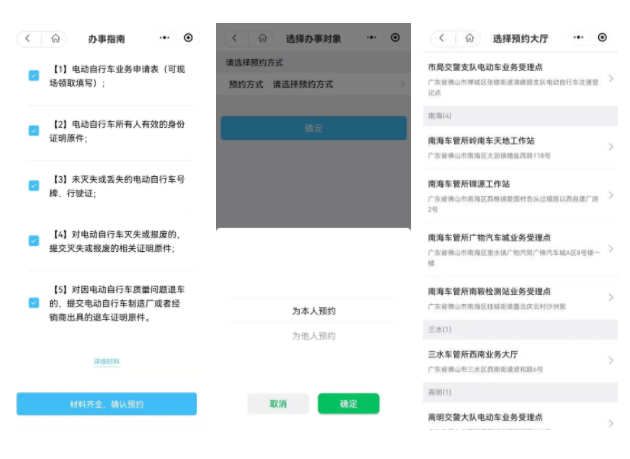The image size is (630, 459).
Task: Tap the home icon on 选择预约大厅 screen
Action: point(467,38)
